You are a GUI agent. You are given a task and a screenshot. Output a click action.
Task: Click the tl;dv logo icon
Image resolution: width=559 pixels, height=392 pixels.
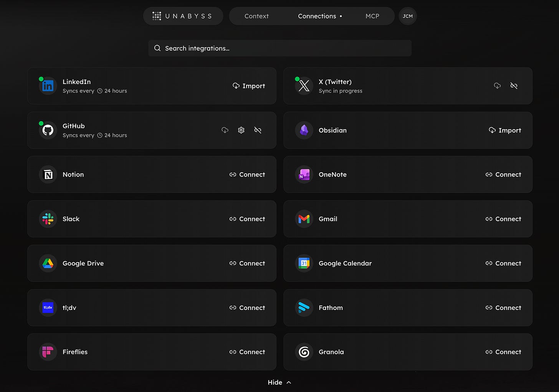48,308
